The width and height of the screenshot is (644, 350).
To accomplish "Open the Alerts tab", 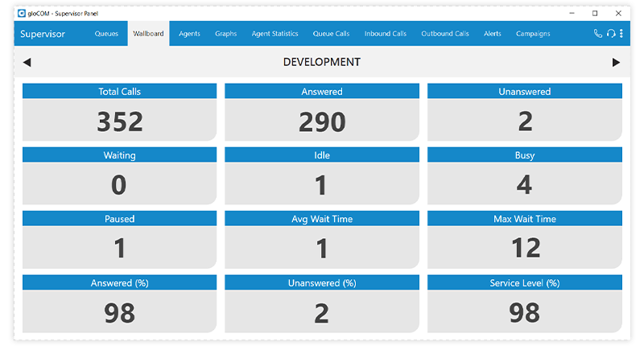I will [493, 34].
